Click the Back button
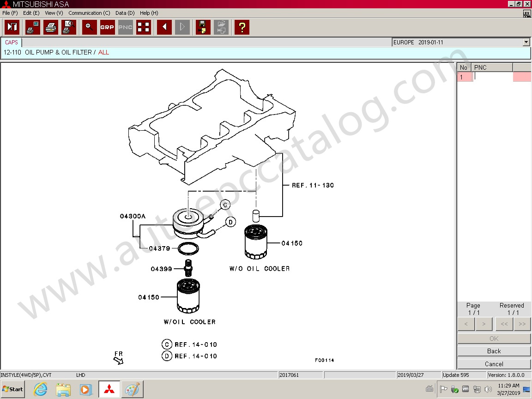532x399 pixels. click(x=494, y=351)
